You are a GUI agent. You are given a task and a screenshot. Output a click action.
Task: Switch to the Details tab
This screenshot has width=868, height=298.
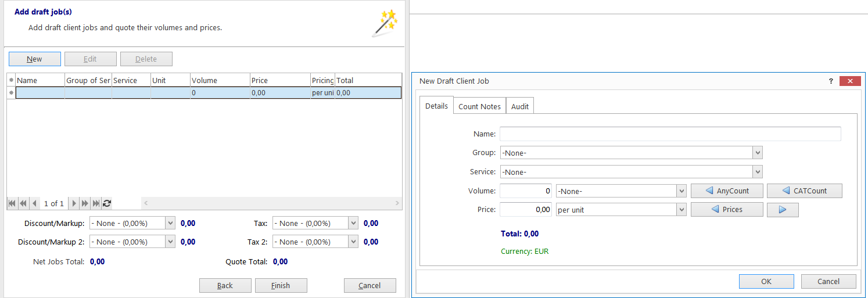tap(436, 106)
